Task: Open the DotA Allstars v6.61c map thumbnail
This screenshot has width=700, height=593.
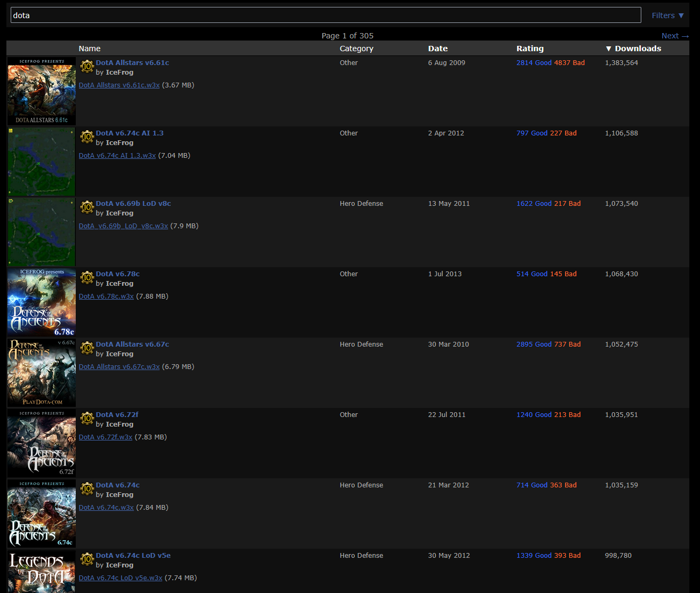Action: click(x=42, y=91)
